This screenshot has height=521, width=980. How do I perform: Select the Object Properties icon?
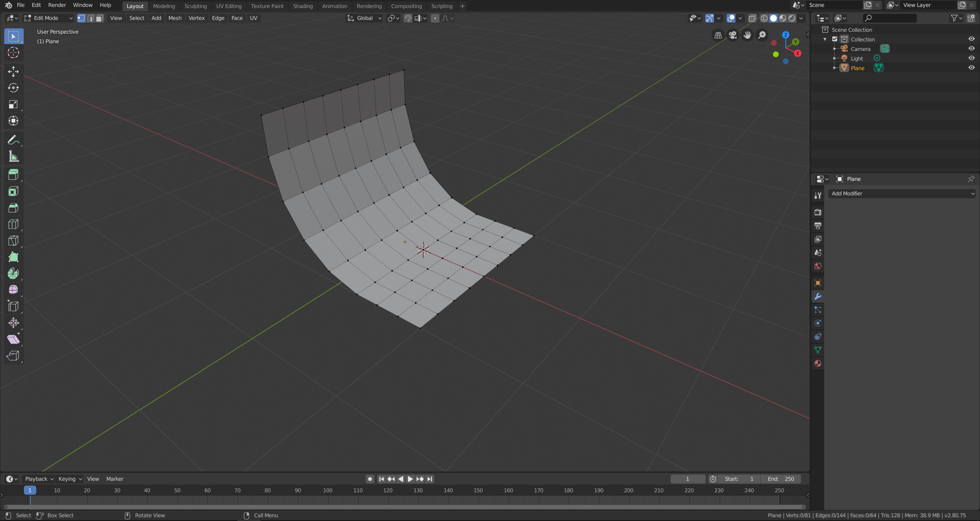818,283
